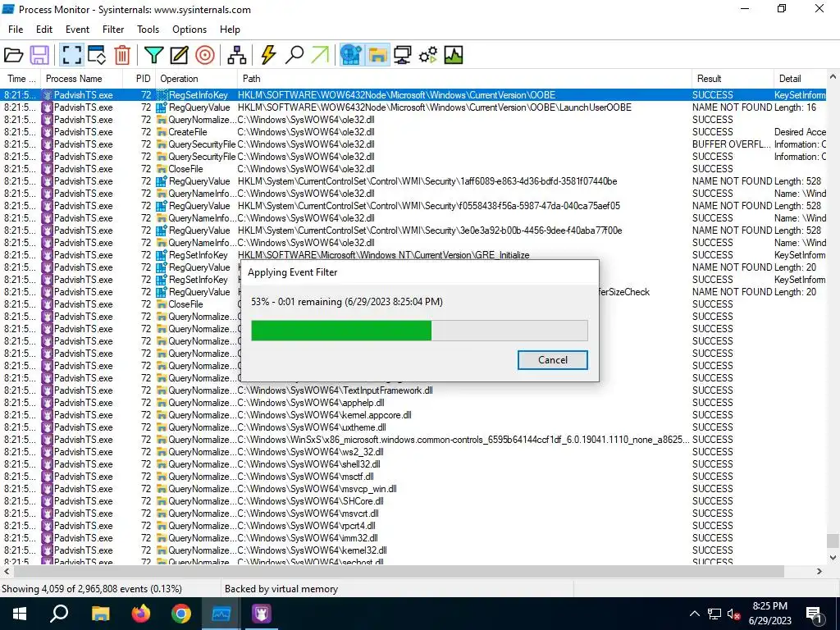The width and height of the screenshot is (840, 630).
Task: Open the Edit menu
Action: 44,30
